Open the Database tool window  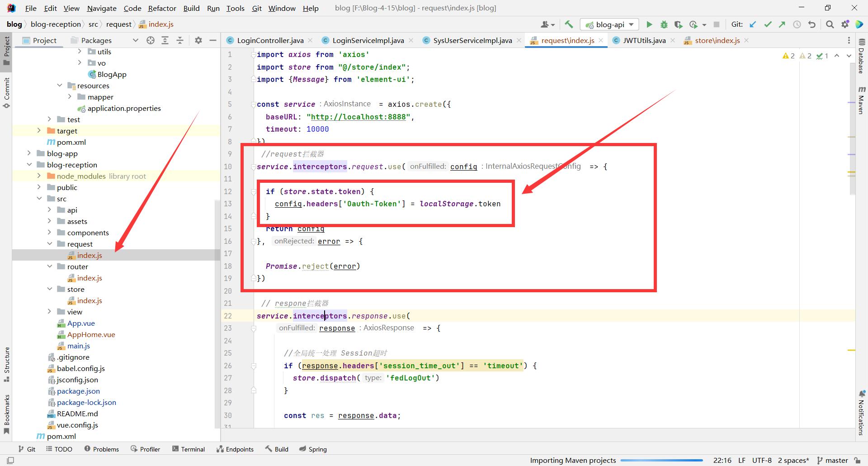[861, 57]
